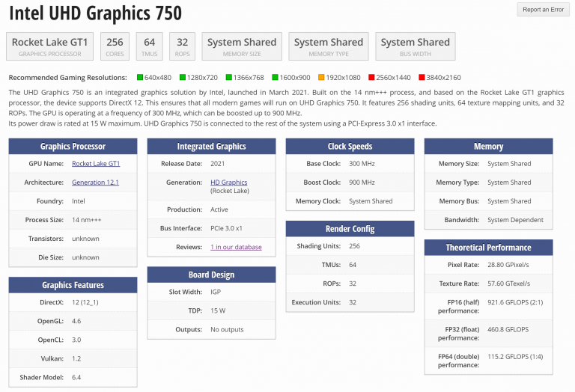This screenshot has width=575, height=392.
Task: Click the Intel UHD Graphics 750 page title
Action: (x=95, y=13)
